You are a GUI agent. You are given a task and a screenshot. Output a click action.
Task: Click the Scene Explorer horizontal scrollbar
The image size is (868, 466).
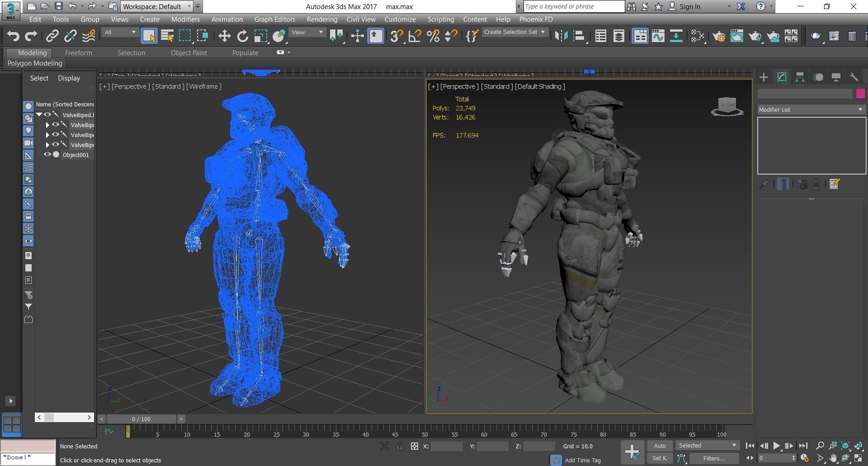(64, 417)
